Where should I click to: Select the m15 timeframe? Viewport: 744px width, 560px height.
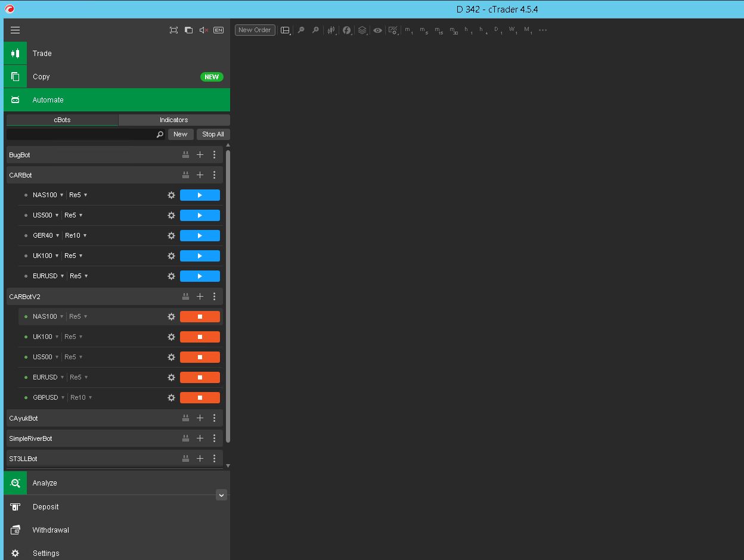pos(438,30)
